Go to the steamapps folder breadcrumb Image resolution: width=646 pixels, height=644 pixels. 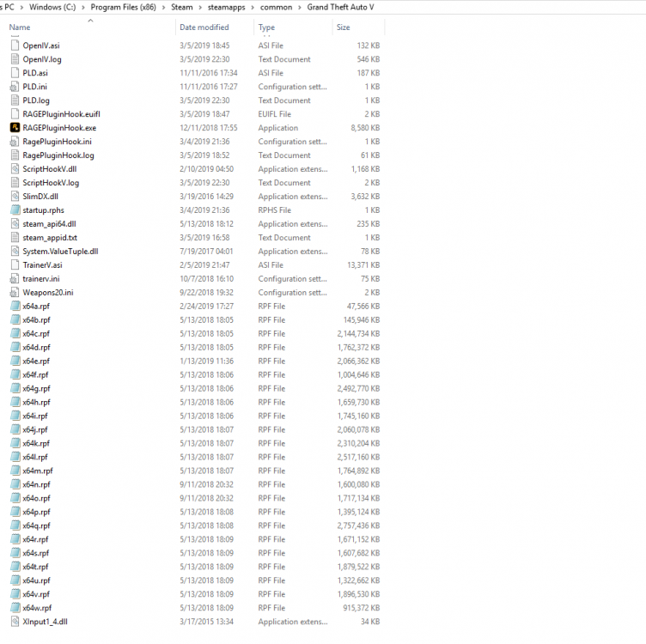[226, 7]
